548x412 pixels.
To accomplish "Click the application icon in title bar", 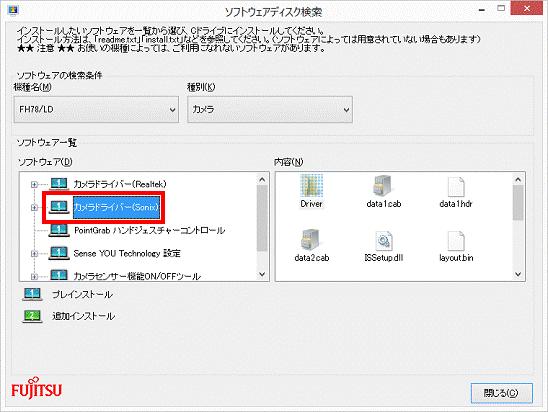I will click(x=13, y=11).
